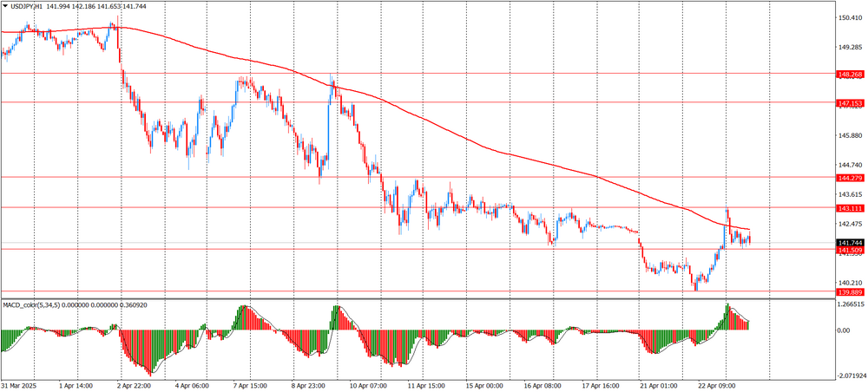868x392 pixels.
Task: Click the 10 Apr 07:00 time label
Action: click(367, 385)
